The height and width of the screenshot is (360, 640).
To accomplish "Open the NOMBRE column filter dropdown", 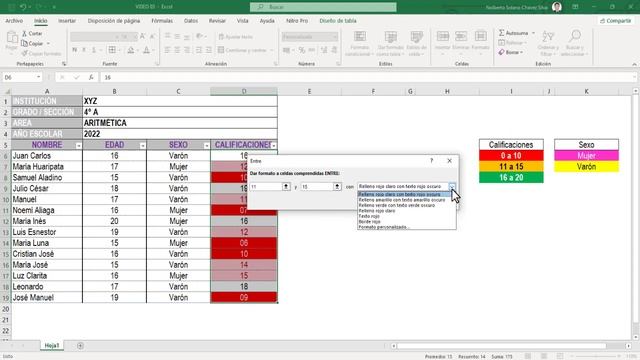I will [x=78, y=146].
